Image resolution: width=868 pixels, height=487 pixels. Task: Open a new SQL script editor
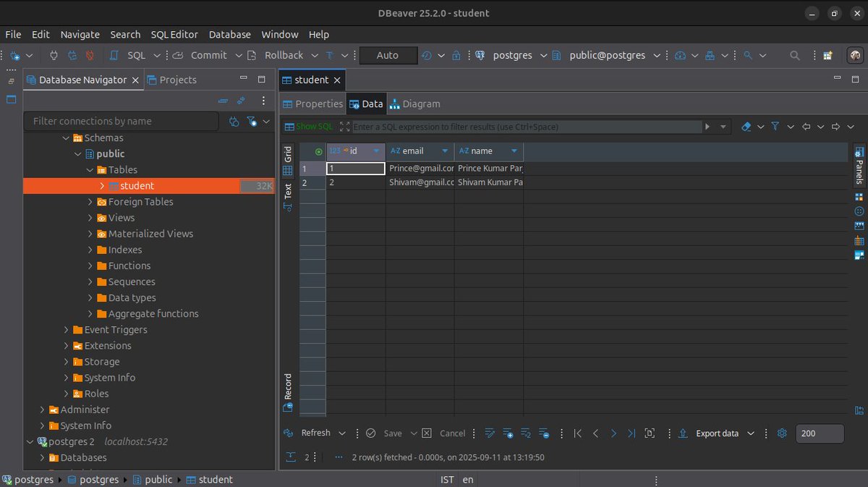pos(129,55)
